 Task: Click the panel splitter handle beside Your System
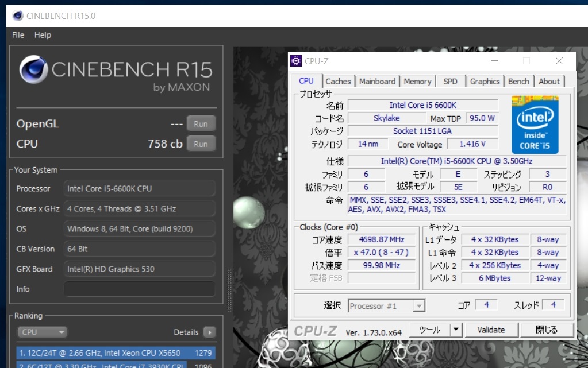pyautogui.click(x=229, y=291)
